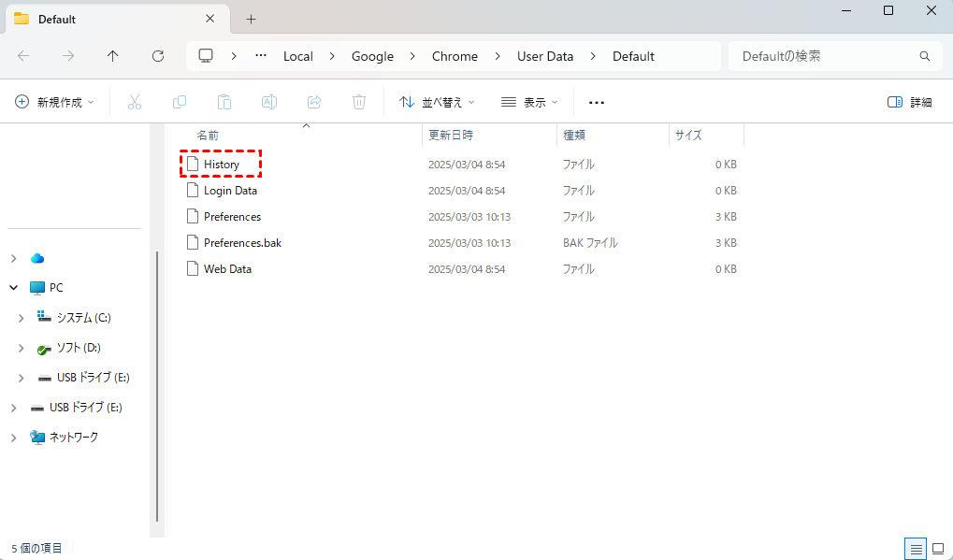Click the rename icon in toolbar
This screenshot has width=953, height=560.
click(269, 102)
